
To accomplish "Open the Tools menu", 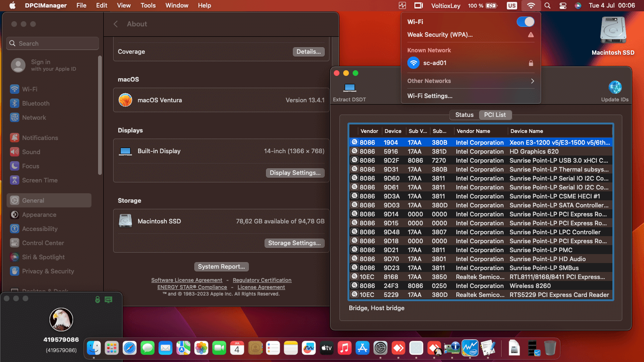I will [x=148, y=6].
